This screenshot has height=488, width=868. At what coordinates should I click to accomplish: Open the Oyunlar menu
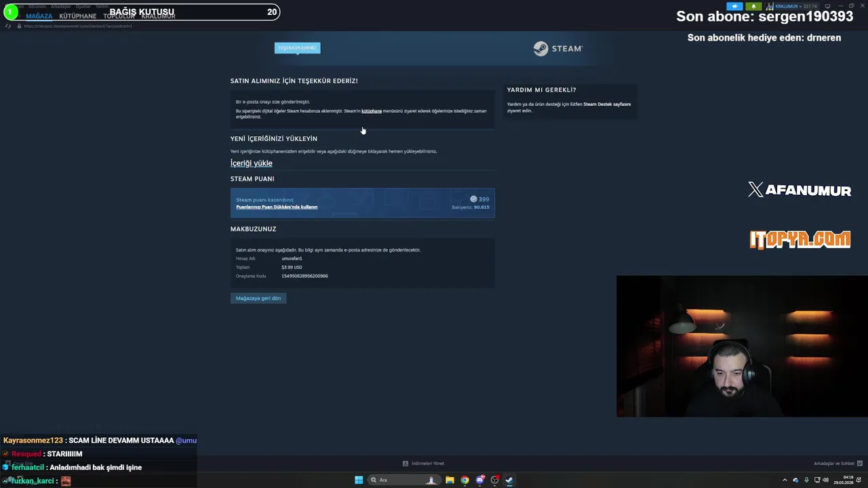pos(83,6)
